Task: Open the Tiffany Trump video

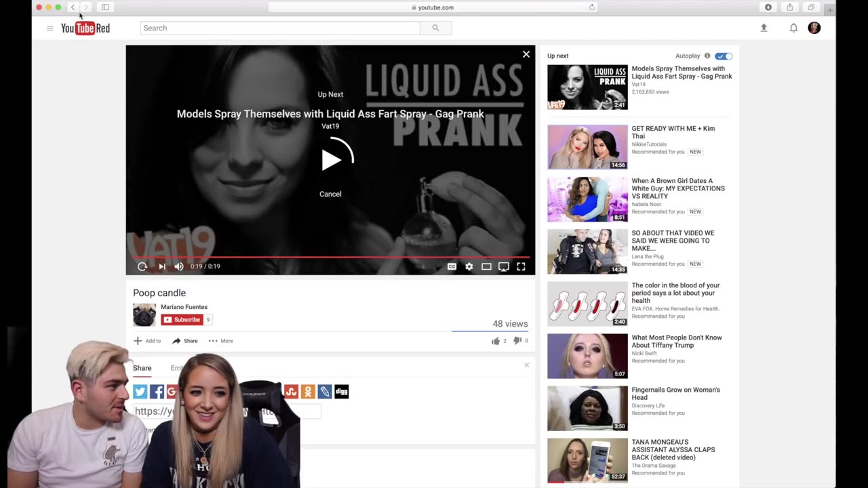Action: 677,341
